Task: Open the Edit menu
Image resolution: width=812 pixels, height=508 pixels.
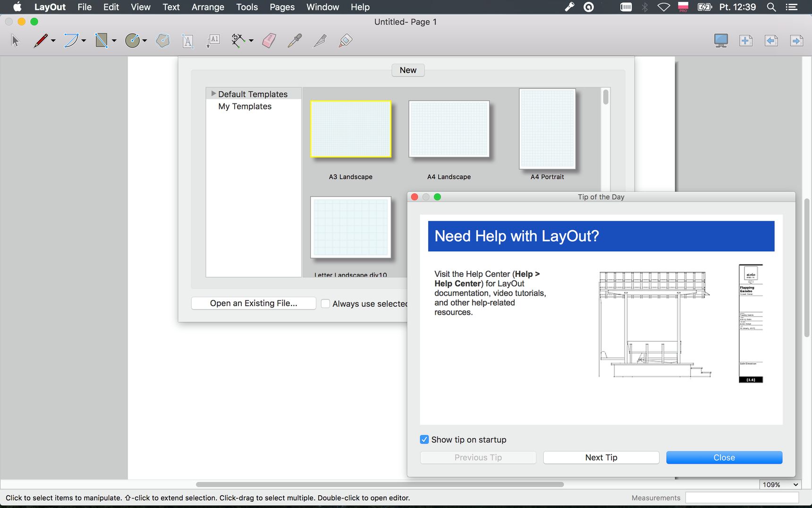Action: click(x=111, y=7)
